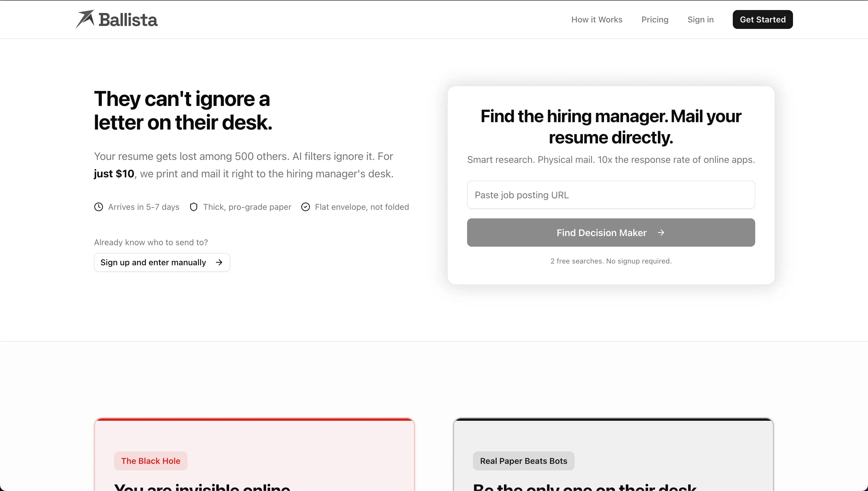Click Sign up and enter manually
The image size is (868, 491).
[x=153, y=262]
